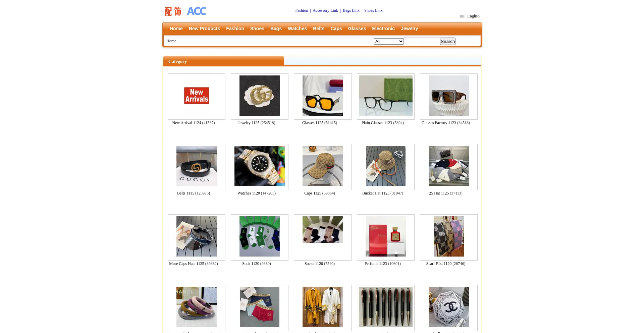Screen dimensions: 644x333
Task: Switch language to English
Action: click(x=473, y=16)
